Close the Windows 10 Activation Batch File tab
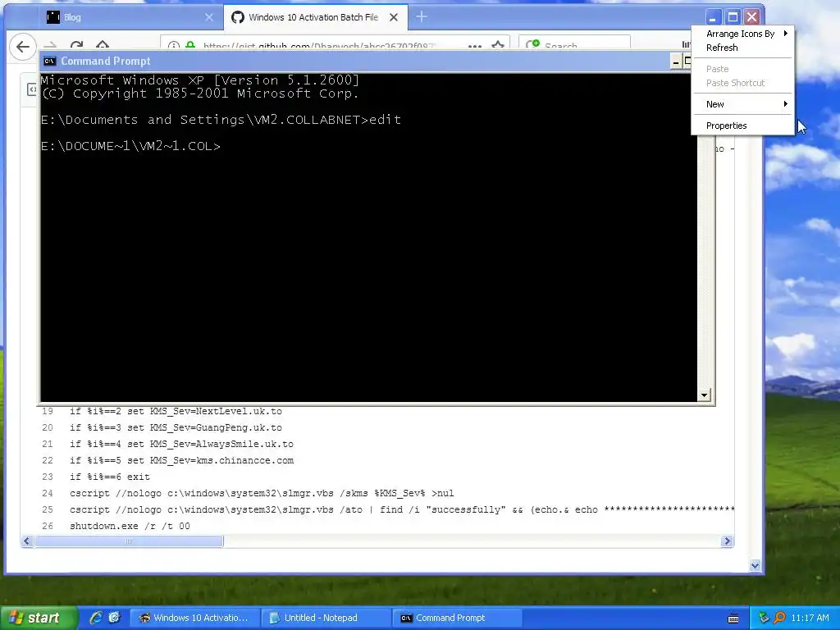The width and height of the screenshot is (840, 630). coord(394,17)
